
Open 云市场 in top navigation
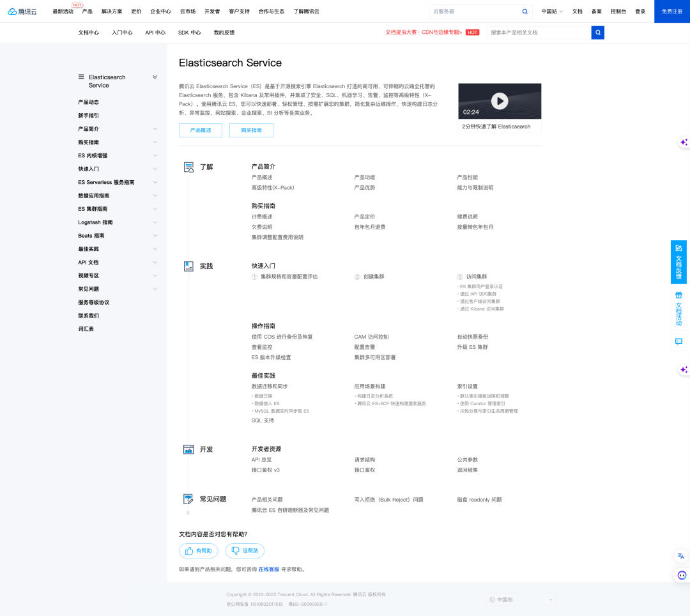click(x=188, y=12)
